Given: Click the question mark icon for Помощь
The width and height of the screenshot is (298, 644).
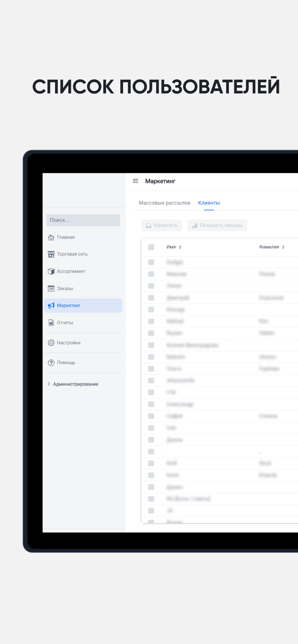Looking at the screenshot, I should coord(51,363).
